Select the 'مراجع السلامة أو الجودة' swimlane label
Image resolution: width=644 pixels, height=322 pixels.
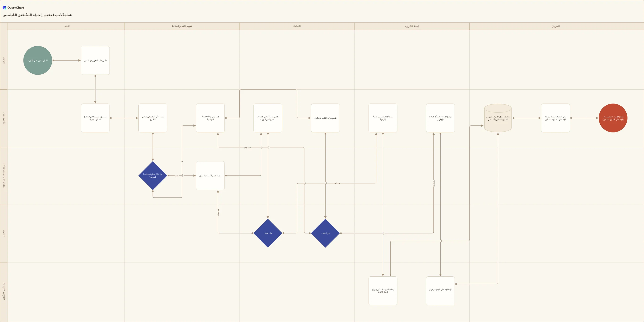pyautogui.click(x=4, y=176)
